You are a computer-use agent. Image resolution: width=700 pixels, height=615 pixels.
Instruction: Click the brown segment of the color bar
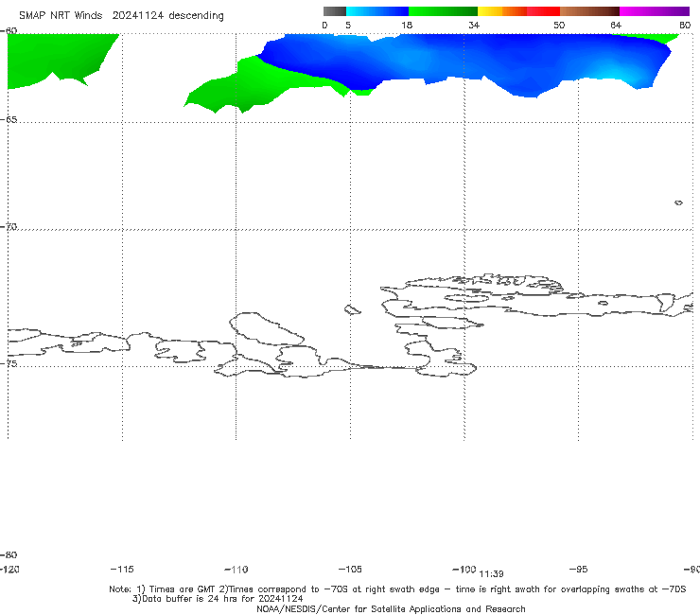589,11
